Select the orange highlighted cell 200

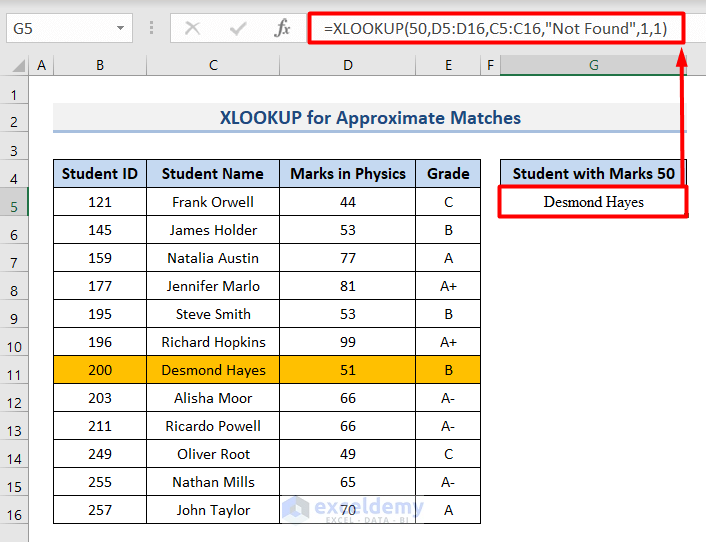pyautogui.click(x=100, y=370)
